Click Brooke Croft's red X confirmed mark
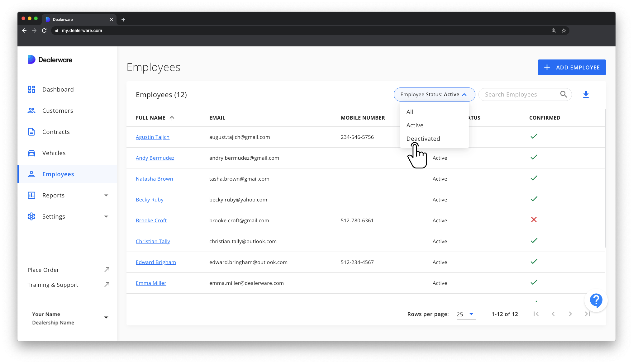 tap(534, 220)
